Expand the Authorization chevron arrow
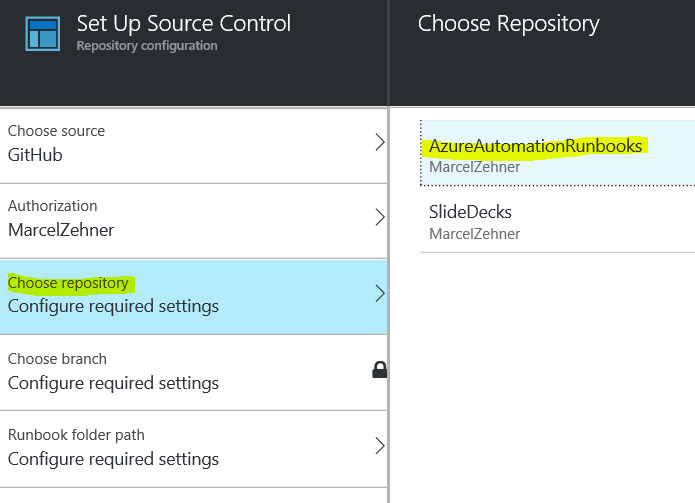Image resolution: width=695 pixels, height=503 pixels. 379,218
